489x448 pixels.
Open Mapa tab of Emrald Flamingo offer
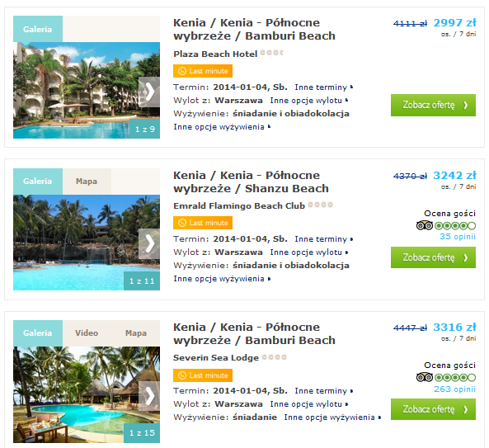pos(87,182)
